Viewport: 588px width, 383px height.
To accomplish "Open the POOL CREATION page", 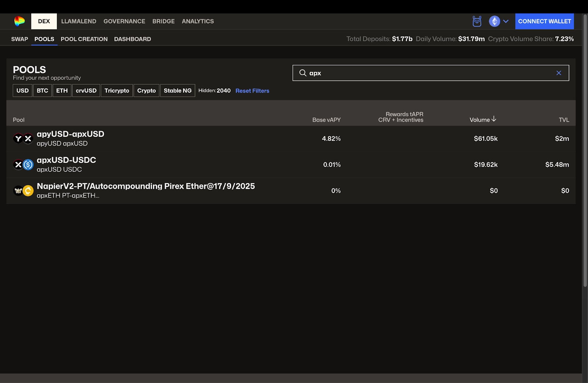I will 84,39.
